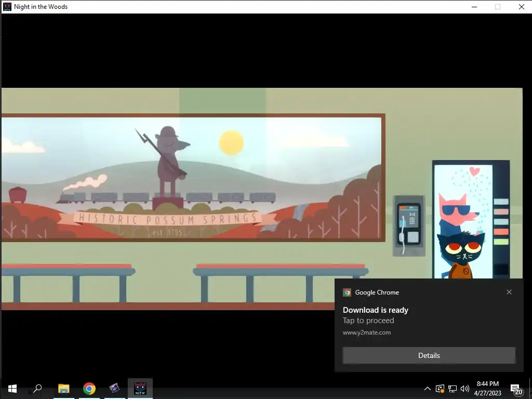Click the www.y2mate.com notification source
The image size is (532, 399).
point(367,332)
